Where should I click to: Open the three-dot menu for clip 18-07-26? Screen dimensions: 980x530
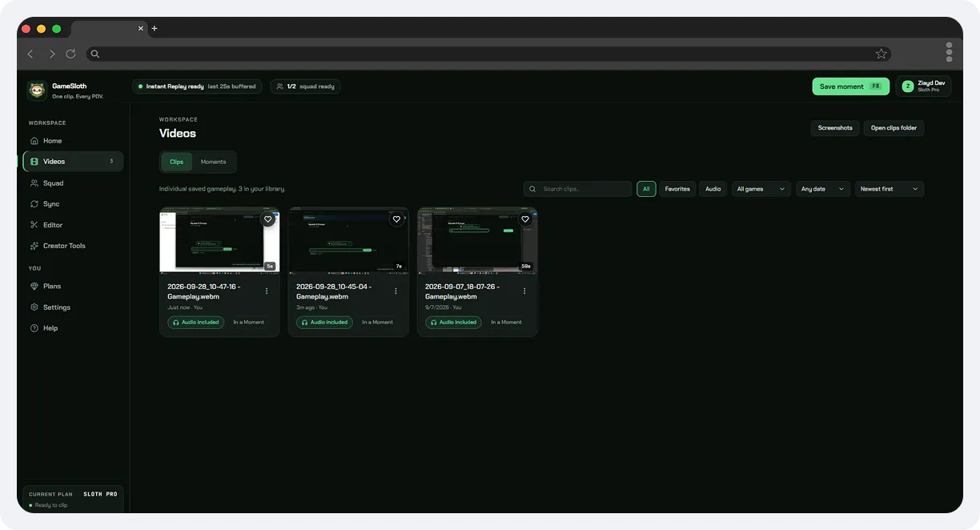524,291
